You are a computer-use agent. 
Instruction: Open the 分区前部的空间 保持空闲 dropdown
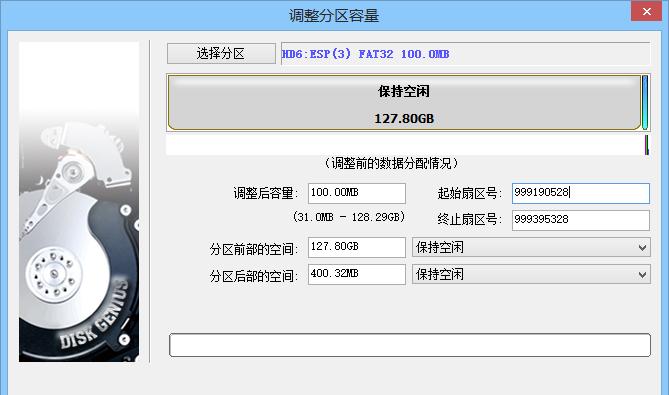tap(531, 247)
